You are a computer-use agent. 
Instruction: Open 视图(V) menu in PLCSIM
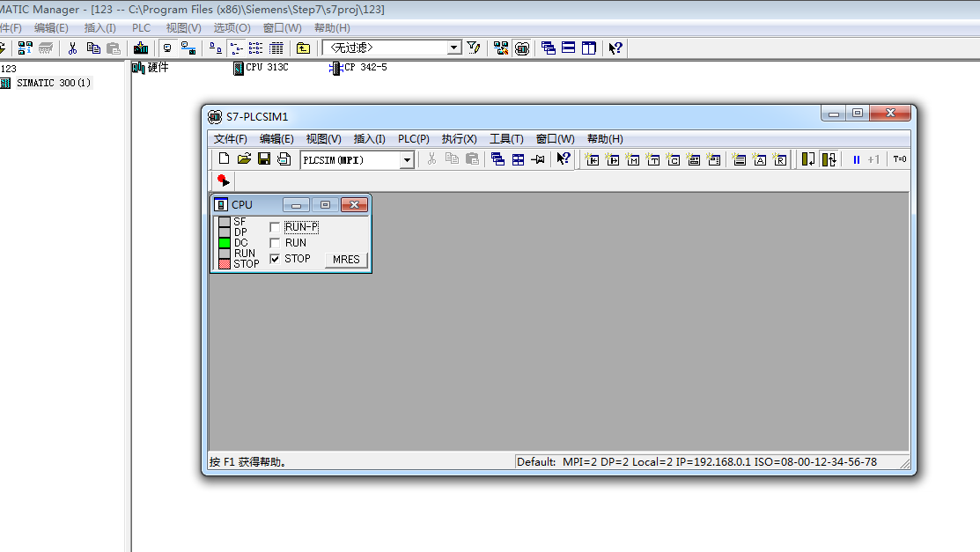tap(323, 139)
